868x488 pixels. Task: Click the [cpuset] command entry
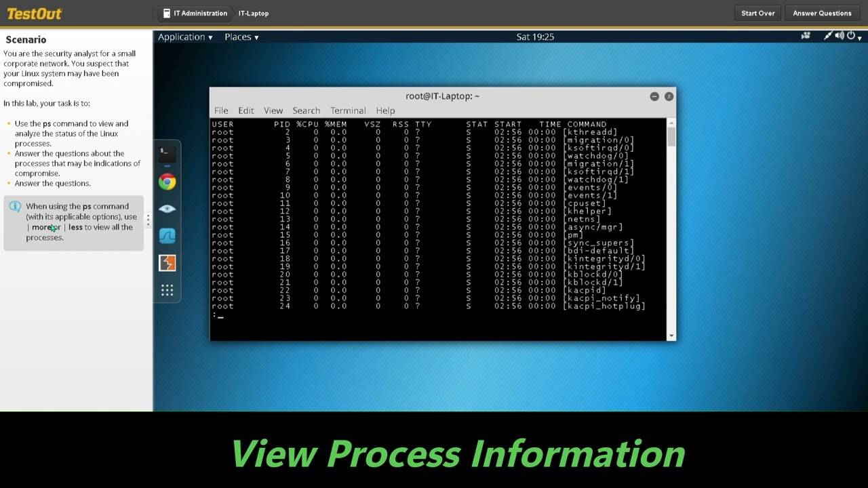point(585,203)
